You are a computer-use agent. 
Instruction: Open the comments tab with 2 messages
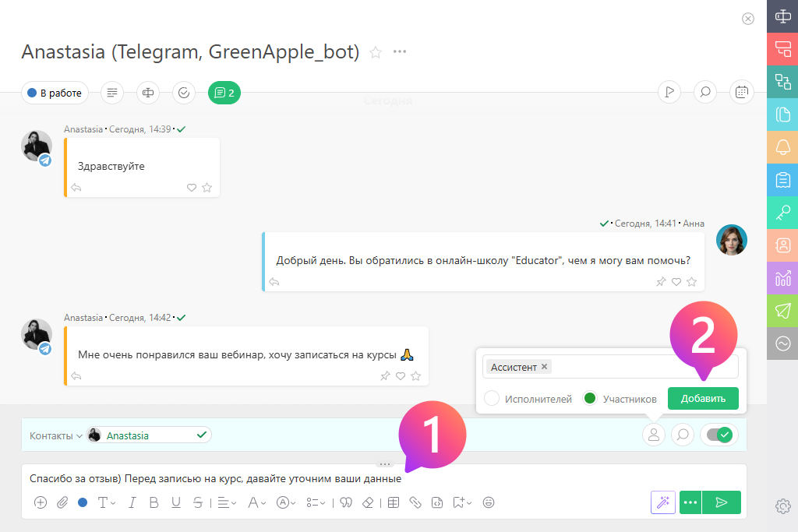(x=224, y=93)
